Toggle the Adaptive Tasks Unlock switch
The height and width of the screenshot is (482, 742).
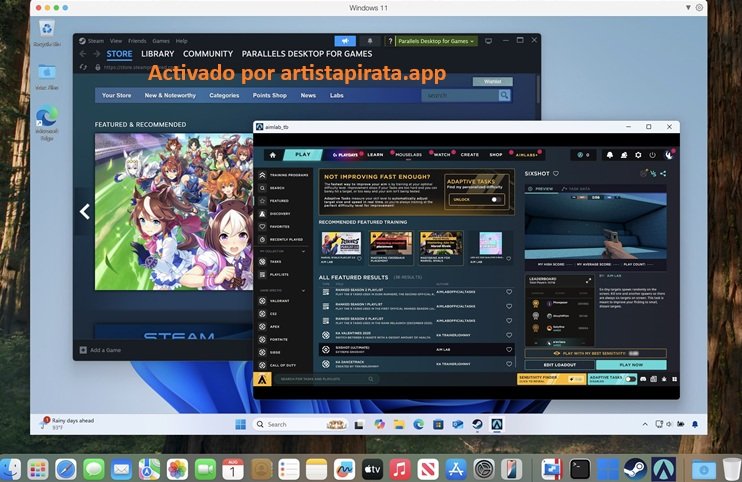[495, 200]
